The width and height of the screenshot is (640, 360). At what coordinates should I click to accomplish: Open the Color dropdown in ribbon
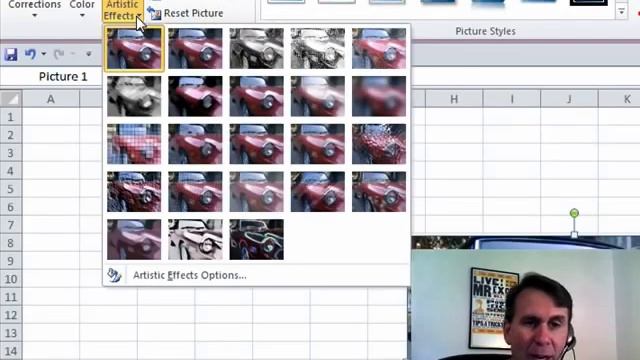82,9
